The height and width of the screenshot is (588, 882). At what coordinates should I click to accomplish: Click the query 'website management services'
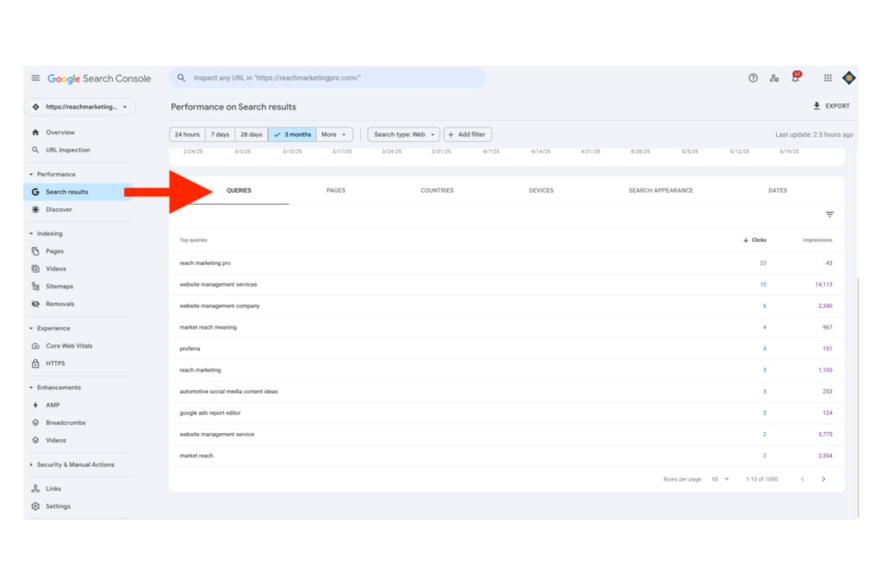pyautogui.click(x=218, y=284)
